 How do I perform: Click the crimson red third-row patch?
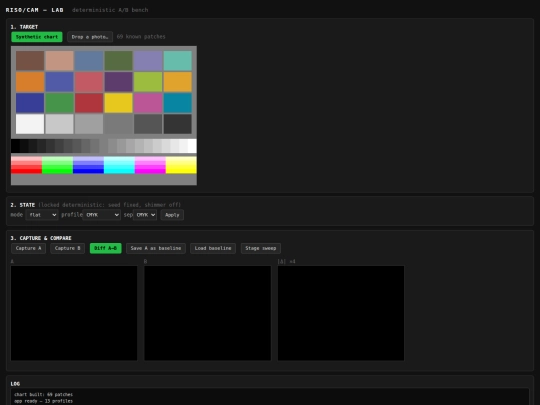click(x=89, y=103)
